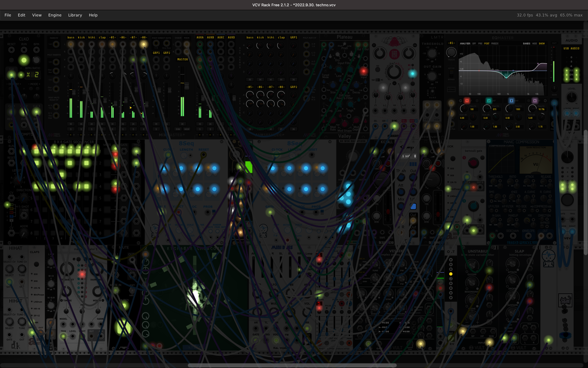Open the Engine menu
The image size is (588, 368).
point(55,15)
